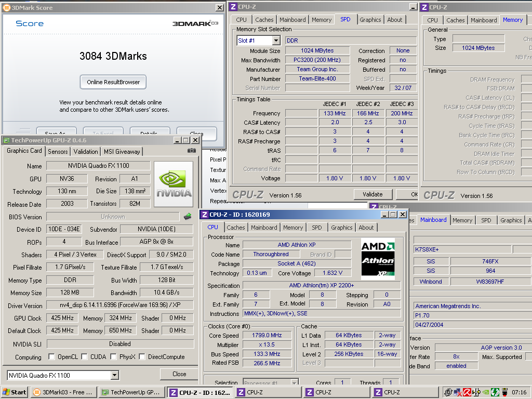Click the GPU-Z title bar icon
Screen dimensions: 532x399
(6, 140)
